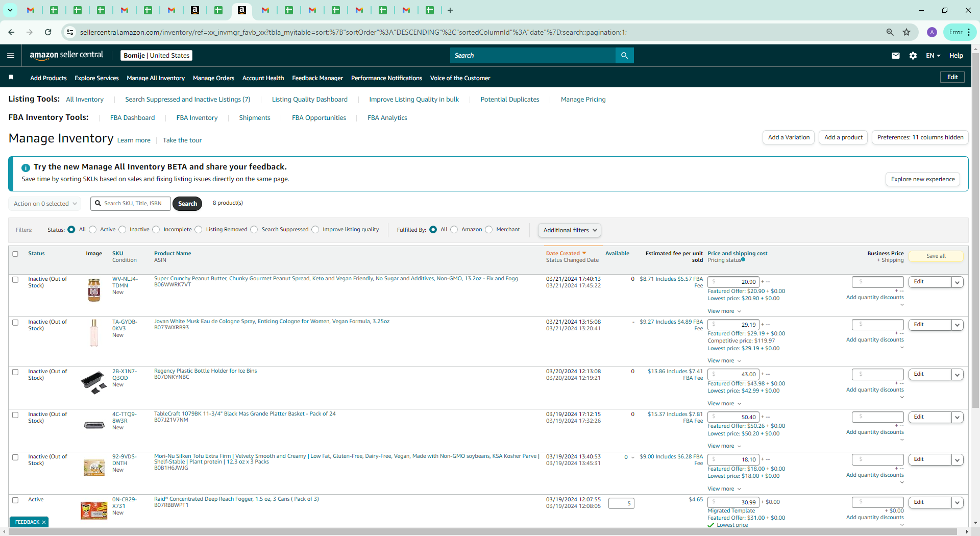Click Add quantity discounts for TableCraft row
The image size is (980, 536).
[875, 432]
